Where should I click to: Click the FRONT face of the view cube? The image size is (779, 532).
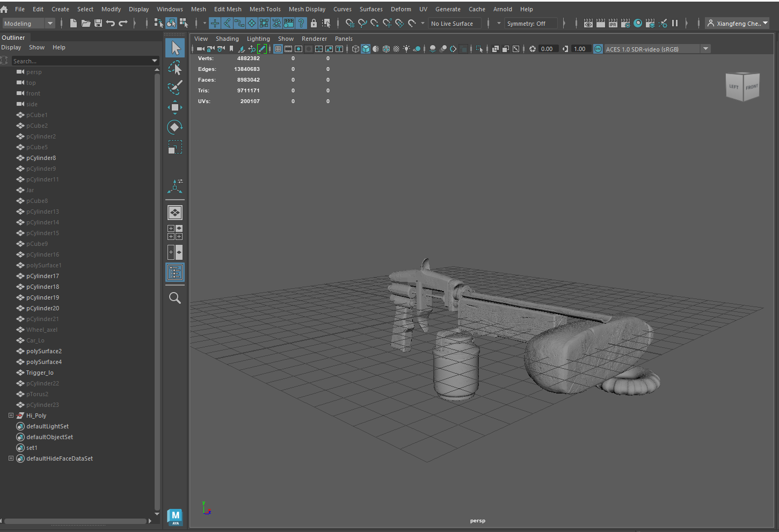click(752, 87)
